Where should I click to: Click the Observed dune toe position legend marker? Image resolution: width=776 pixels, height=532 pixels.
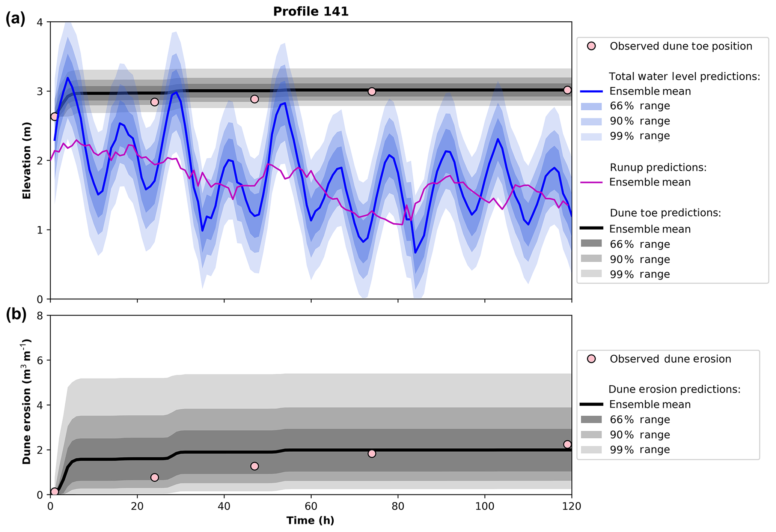tap(591, 46)
